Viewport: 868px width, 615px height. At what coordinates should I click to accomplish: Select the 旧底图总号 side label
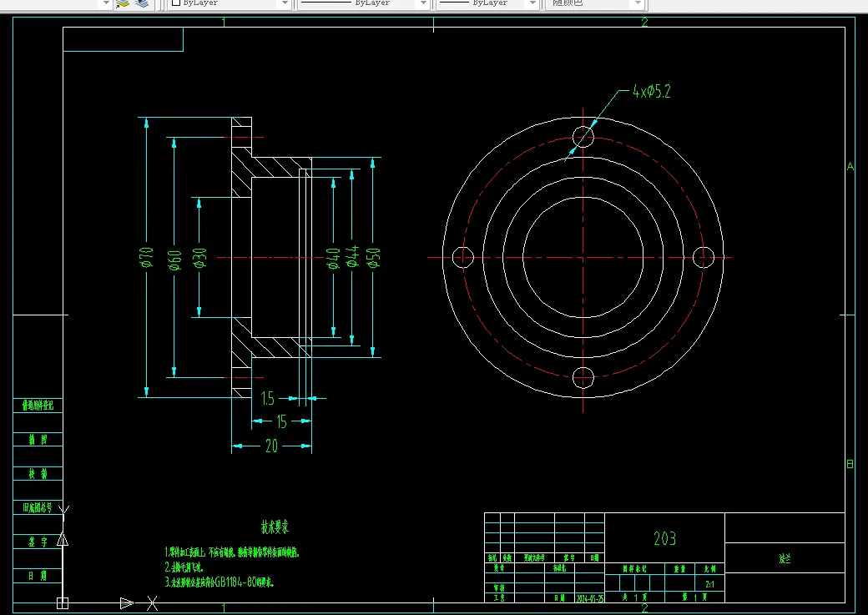[x=38, y=507]
